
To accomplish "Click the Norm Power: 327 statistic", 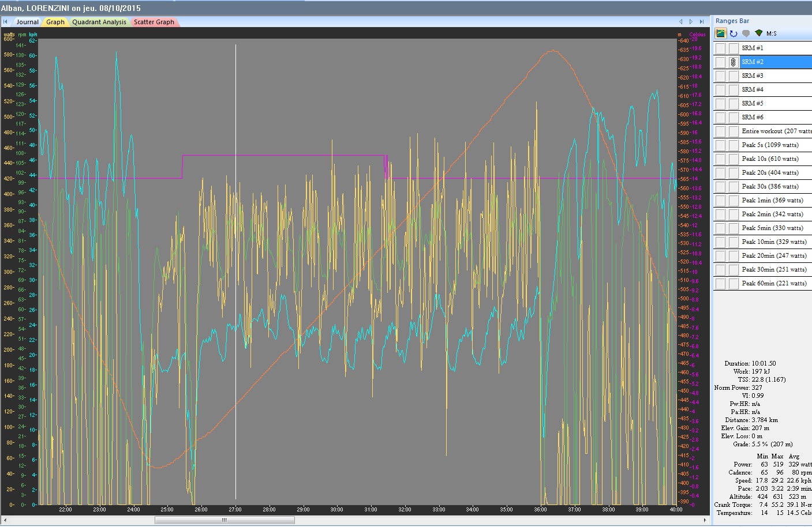I will (738, 388).
